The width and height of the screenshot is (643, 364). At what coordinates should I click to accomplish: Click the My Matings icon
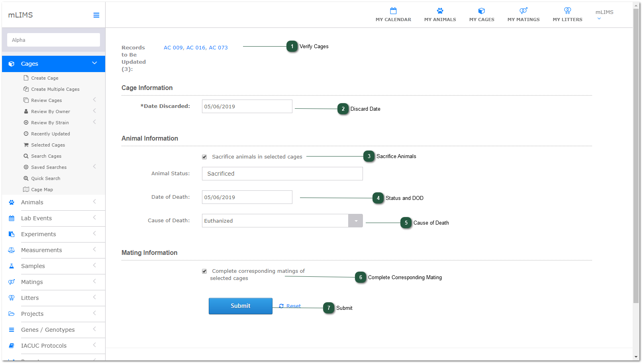point(523,11)
